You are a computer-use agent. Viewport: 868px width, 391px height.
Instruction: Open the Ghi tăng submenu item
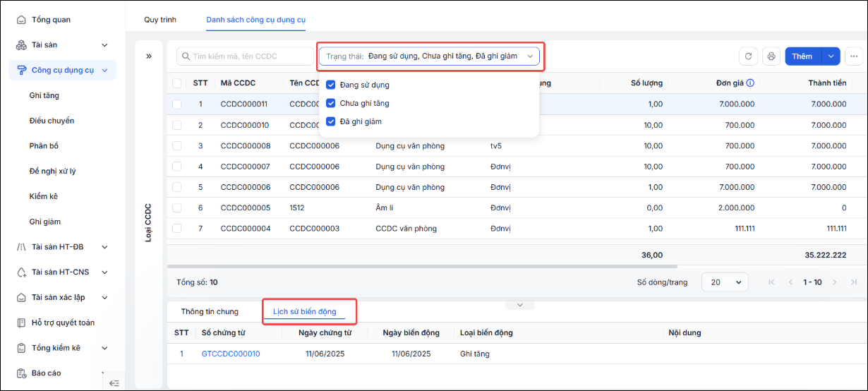44,95
